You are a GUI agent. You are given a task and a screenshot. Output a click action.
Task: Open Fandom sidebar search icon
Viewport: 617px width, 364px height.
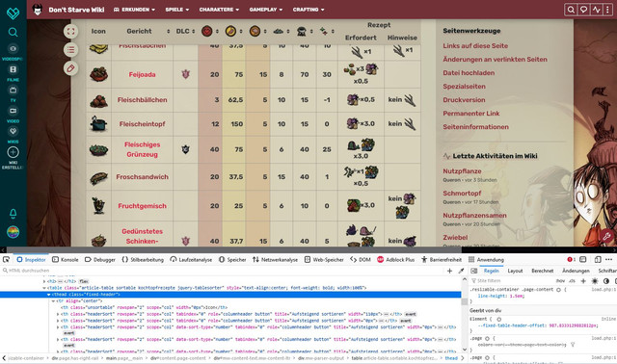click(x=13, y=32)
